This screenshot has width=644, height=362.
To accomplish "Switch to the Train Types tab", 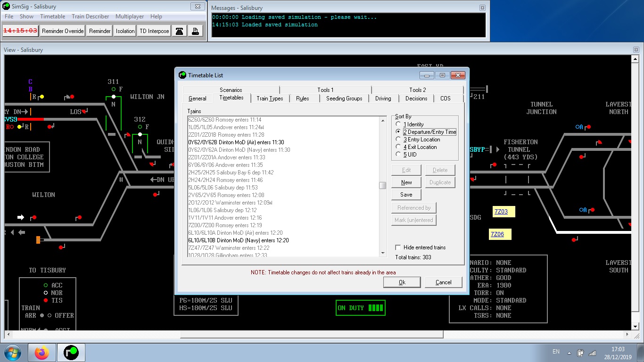I will point(270,99).
